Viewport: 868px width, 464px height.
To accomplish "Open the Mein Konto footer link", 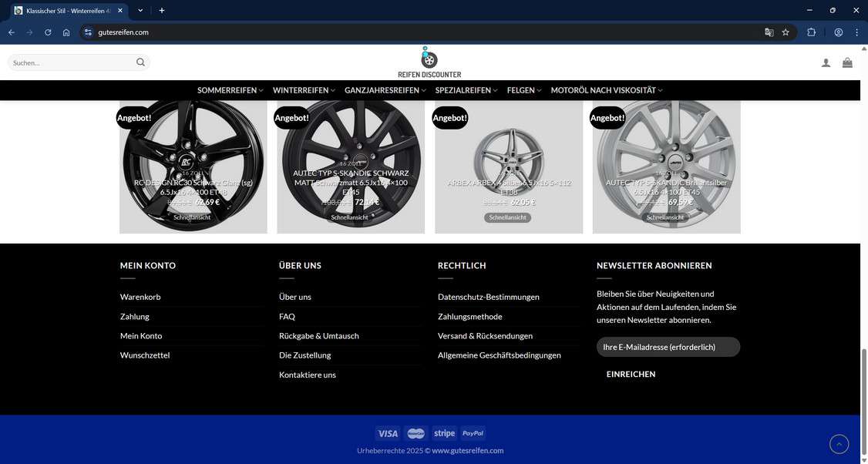I will click(141, 336).
